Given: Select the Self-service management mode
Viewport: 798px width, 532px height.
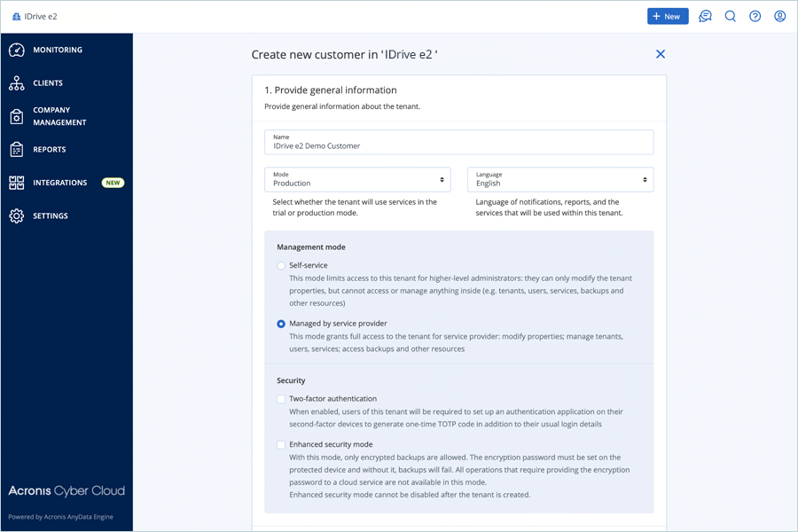Looking at the screenshot, I should pos(281,265).
